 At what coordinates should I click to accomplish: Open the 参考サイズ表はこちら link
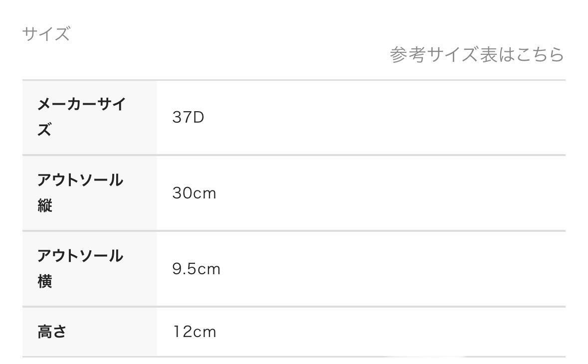tap(476, 54)
